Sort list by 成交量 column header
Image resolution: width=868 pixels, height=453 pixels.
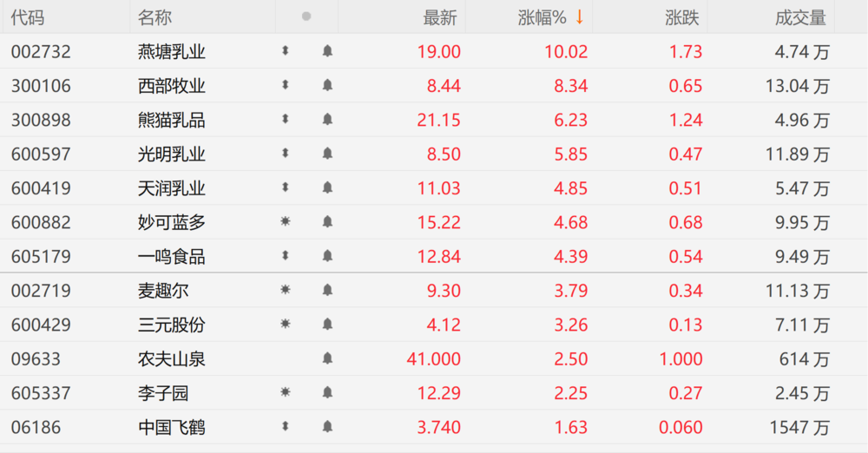pyautogui.click(x=800, y=17)
